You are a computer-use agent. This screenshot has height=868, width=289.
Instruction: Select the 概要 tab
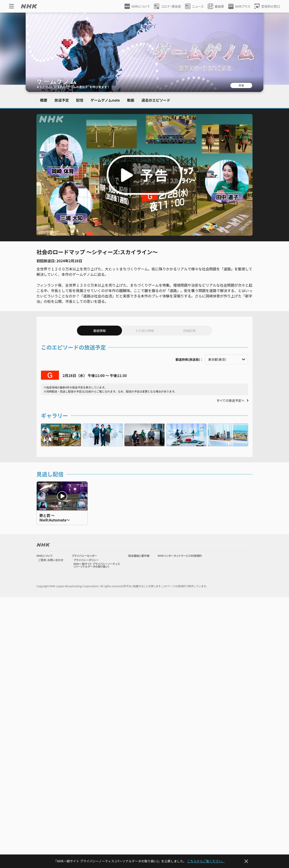pyautogui.click(x=44, y=100)
